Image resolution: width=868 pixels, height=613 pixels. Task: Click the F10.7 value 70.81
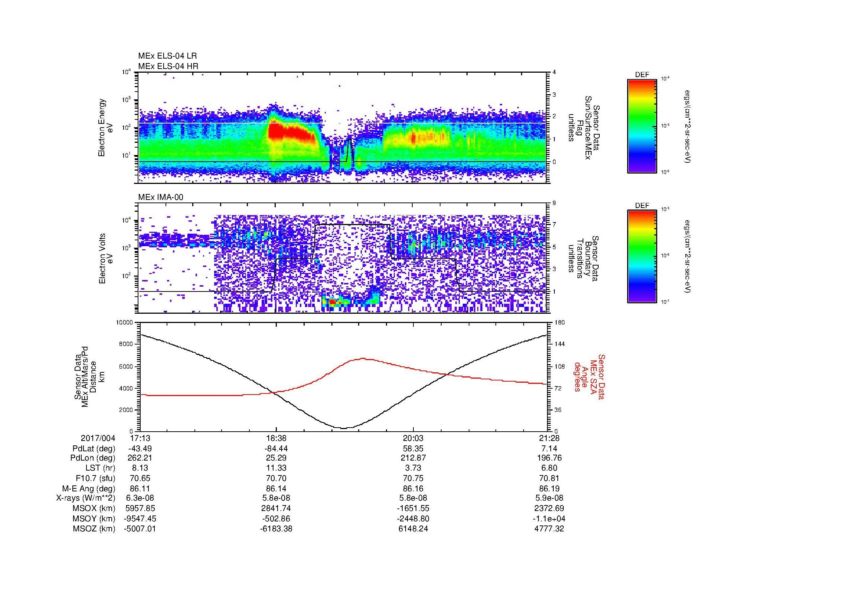pyautogui.click(x=549, y=478)
